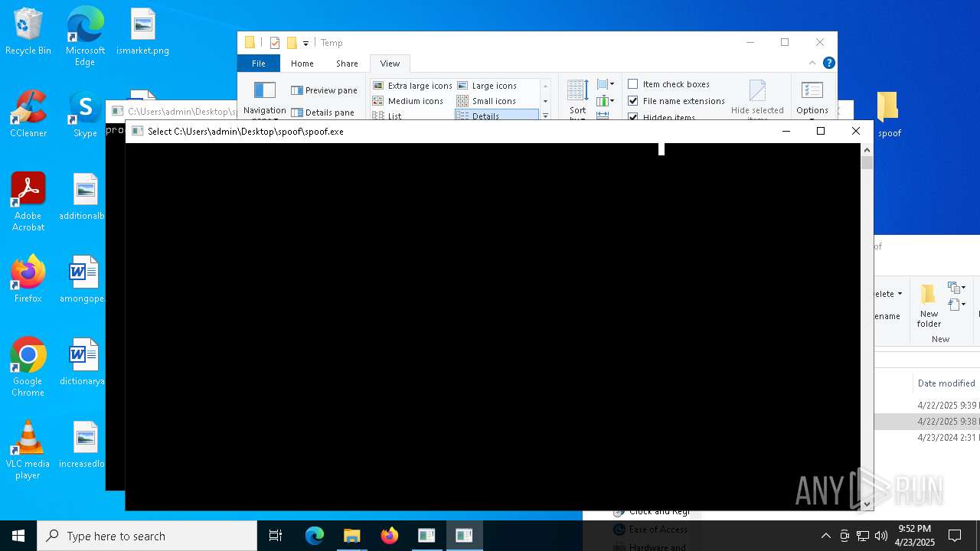Toggle the Preview pane in Temp window
The height and width of the screenshot is (551, 980).
pyautogui.click(x=324, y=90)
